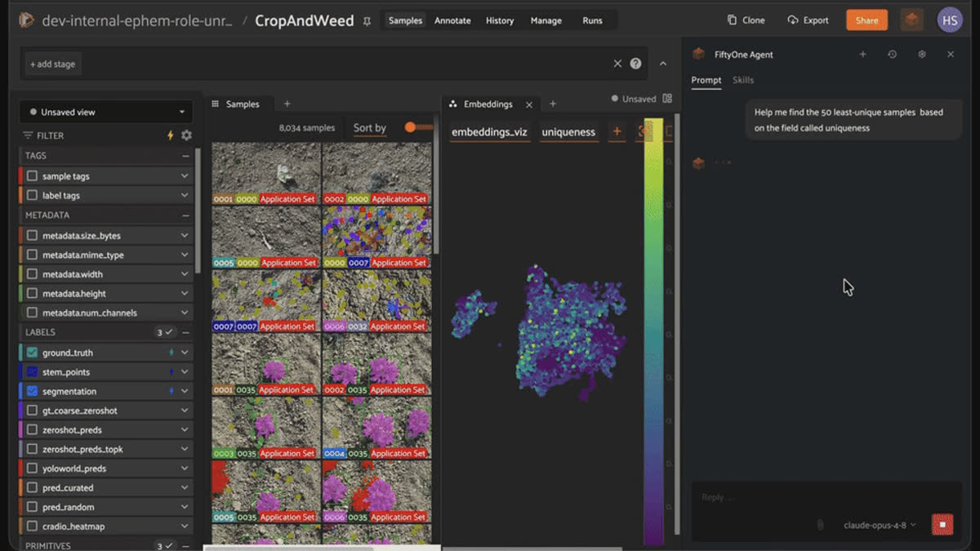Collapse the LABELS section
Viewport: 980px width, 551px height.
click(x=186, y=333)
